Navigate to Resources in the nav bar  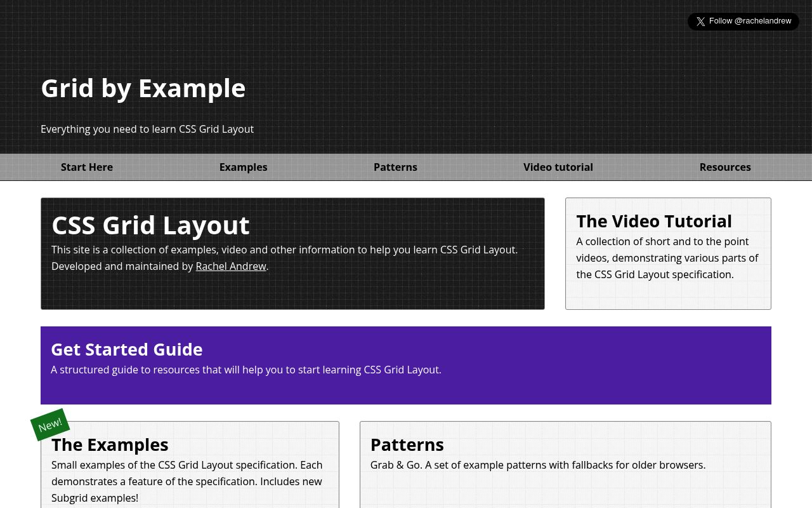tap(724, 167)
